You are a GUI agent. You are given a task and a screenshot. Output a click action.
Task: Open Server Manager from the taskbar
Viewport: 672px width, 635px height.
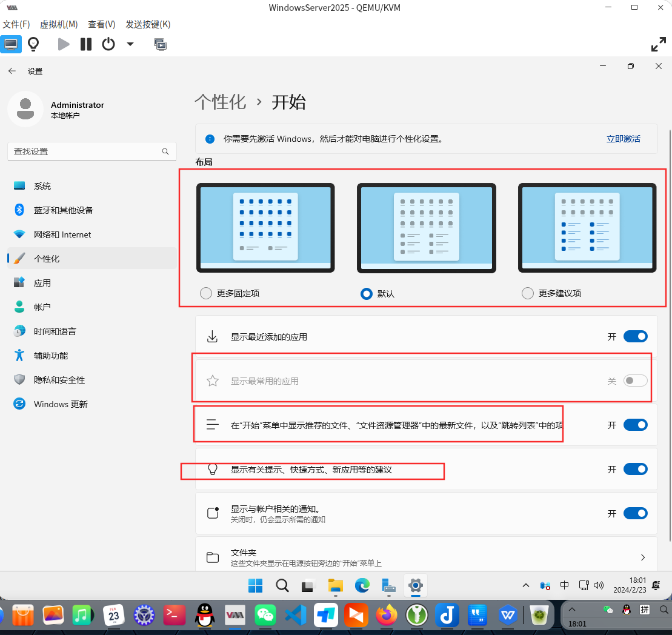coord(388,585)
